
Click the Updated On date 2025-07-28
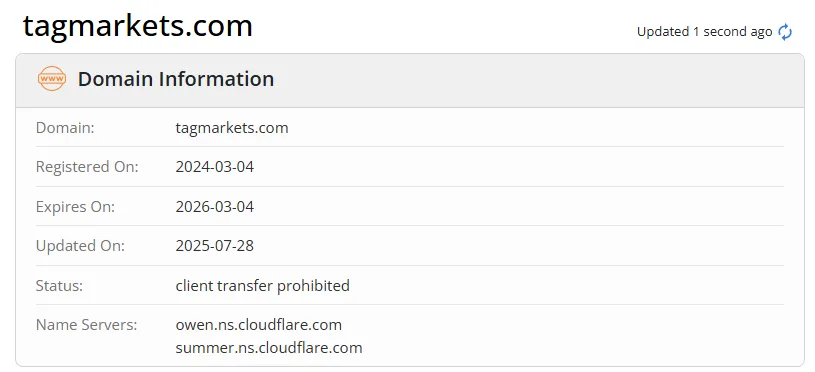tap(215, 246)
